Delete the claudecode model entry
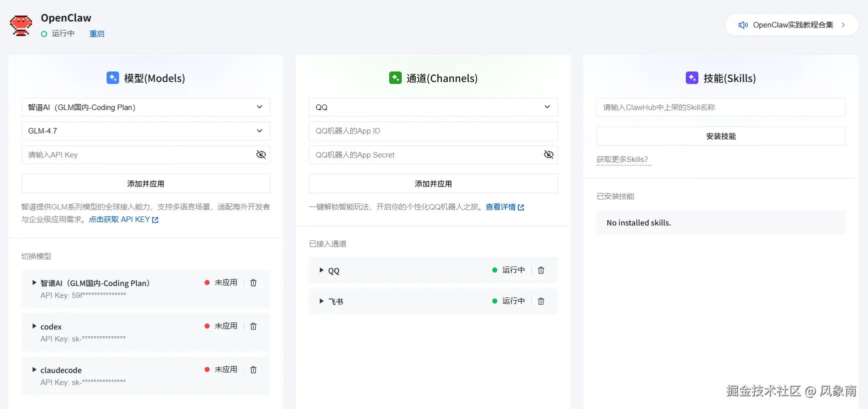Image resolution: width=868 pixels, height=409 pixels. pyautogui.click(x=254, y=370)
